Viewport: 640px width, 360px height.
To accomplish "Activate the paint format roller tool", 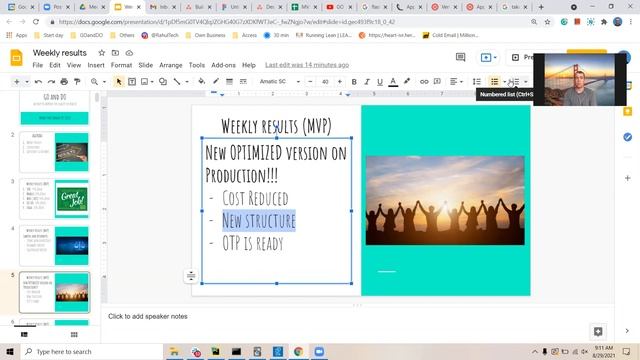I will click(x=77, y=82).
